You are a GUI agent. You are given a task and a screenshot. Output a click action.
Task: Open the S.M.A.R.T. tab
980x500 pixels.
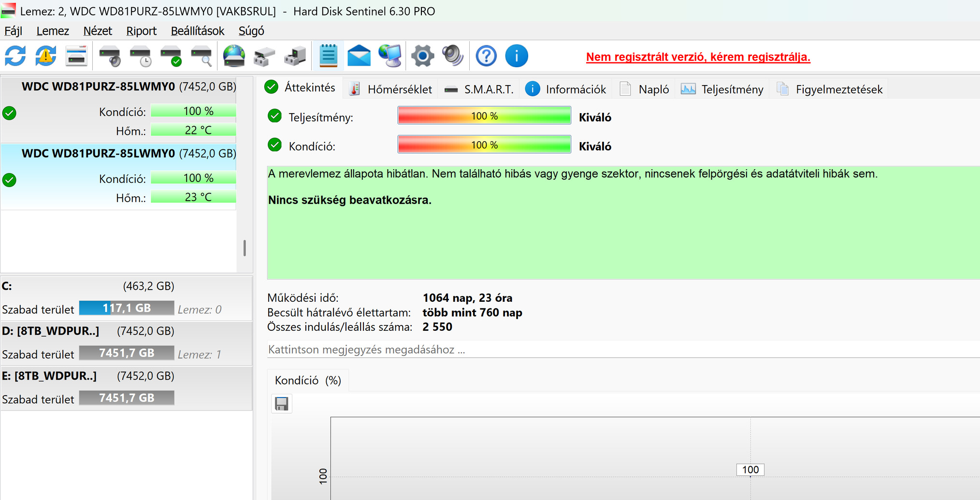[479, 89]
